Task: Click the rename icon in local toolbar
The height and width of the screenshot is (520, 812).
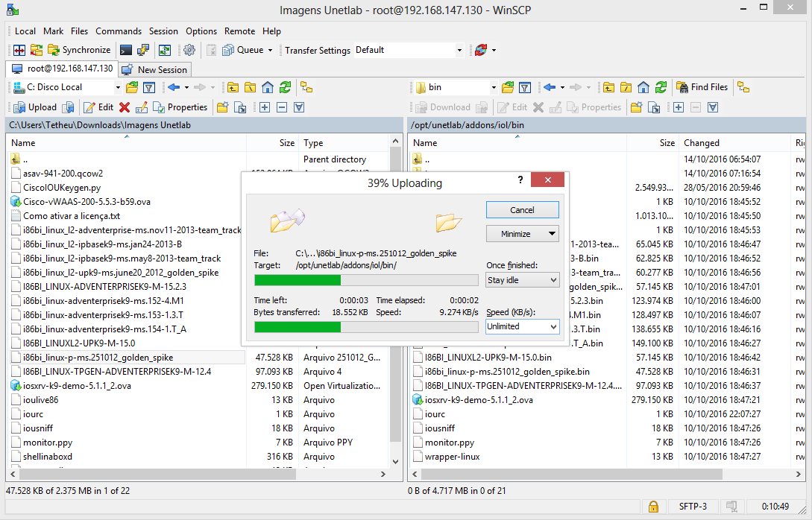Action: click(142, 107)
